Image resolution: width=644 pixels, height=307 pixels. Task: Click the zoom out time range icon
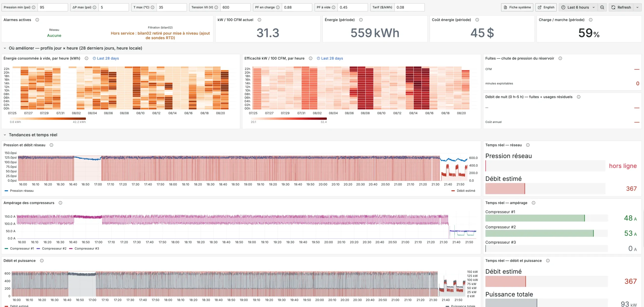(602, 7)
